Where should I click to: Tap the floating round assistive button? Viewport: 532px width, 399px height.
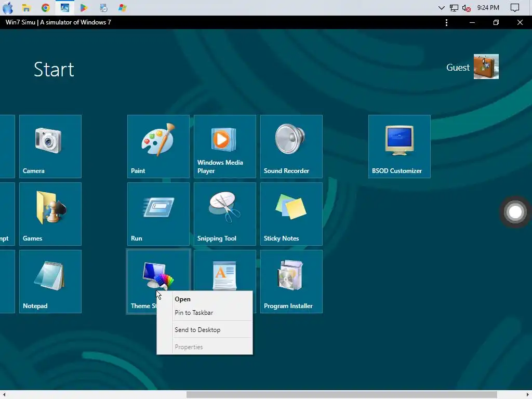pyautogui.click(x=515, y=212)
